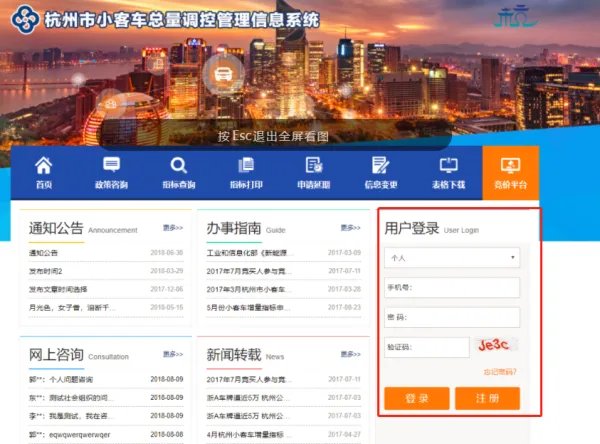
Task: Open 更多 link in 办事指南
Action: click(351, 228)
